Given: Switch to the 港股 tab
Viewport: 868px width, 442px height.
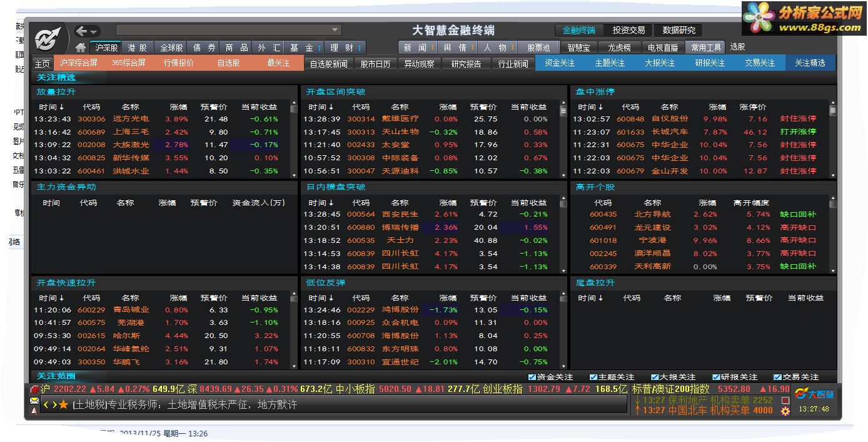Looking at the screenshot, I should [x=137, y=48].
